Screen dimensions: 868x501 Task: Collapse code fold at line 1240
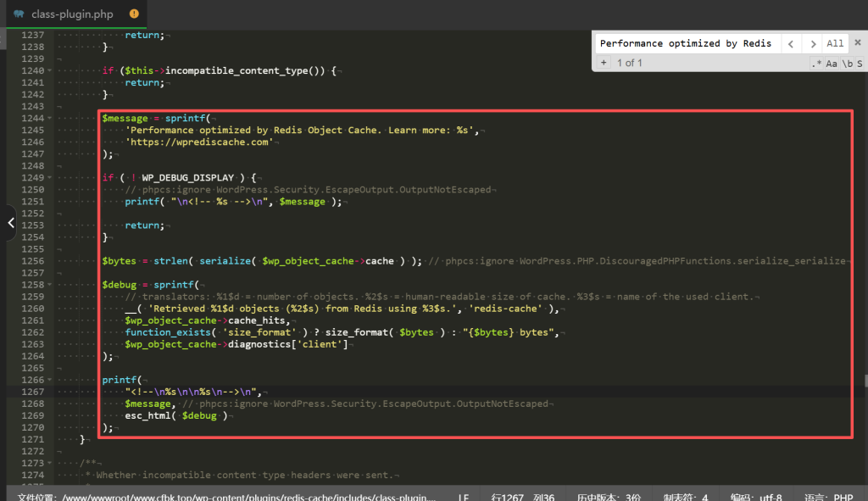pos(49,70)
